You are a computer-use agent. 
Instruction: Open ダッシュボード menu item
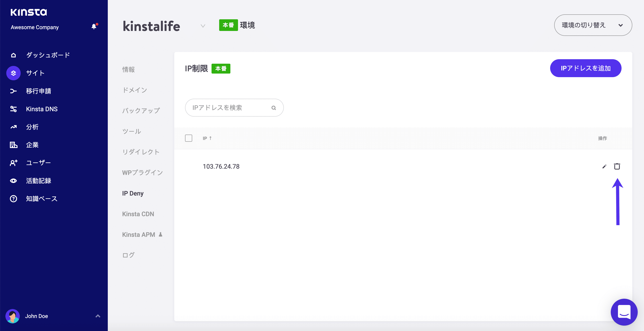[48, 55]
